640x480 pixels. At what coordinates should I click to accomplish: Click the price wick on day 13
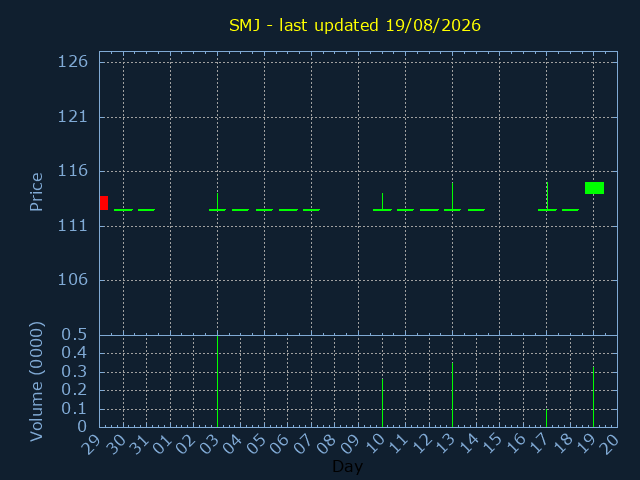click(452, 196)
